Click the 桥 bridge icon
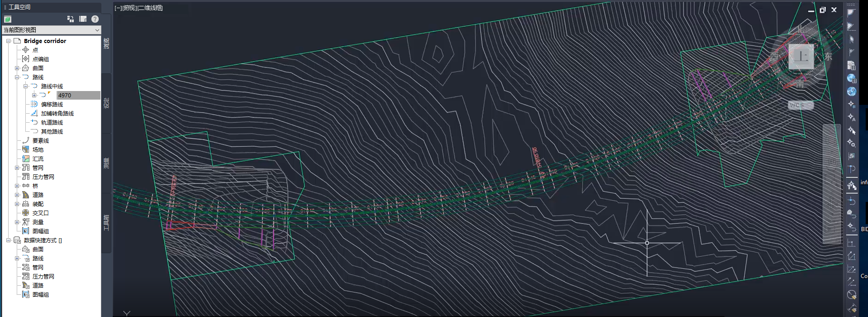The image size is (868, 317). 26,186
